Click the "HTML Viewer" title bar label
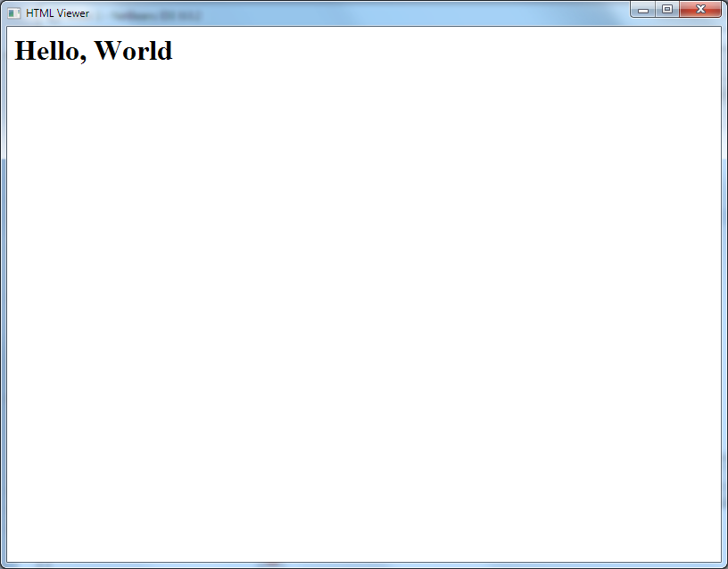 (56, 13)
